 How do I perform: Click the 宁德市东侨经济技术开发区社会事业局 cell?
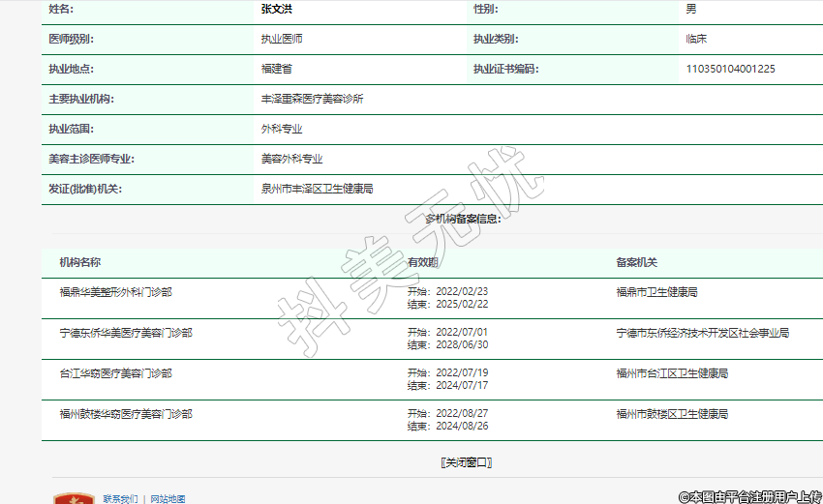tap(702, 333)
